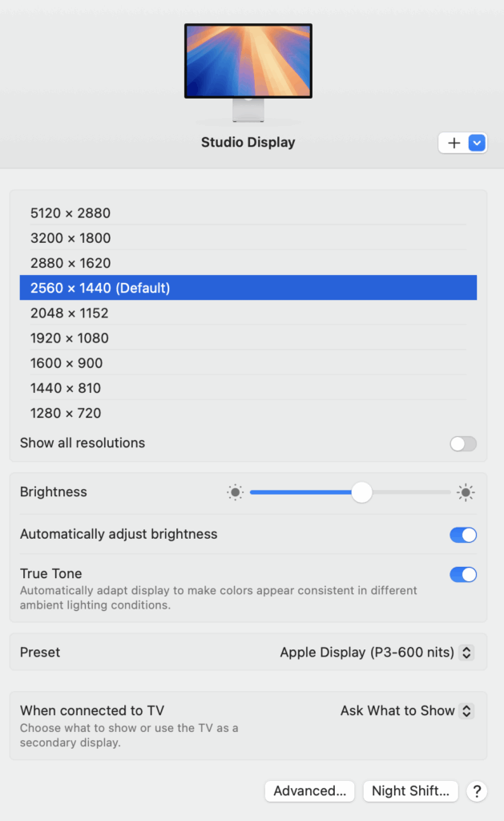
Task: Open help with the question mark button
Action: (477, 791)
